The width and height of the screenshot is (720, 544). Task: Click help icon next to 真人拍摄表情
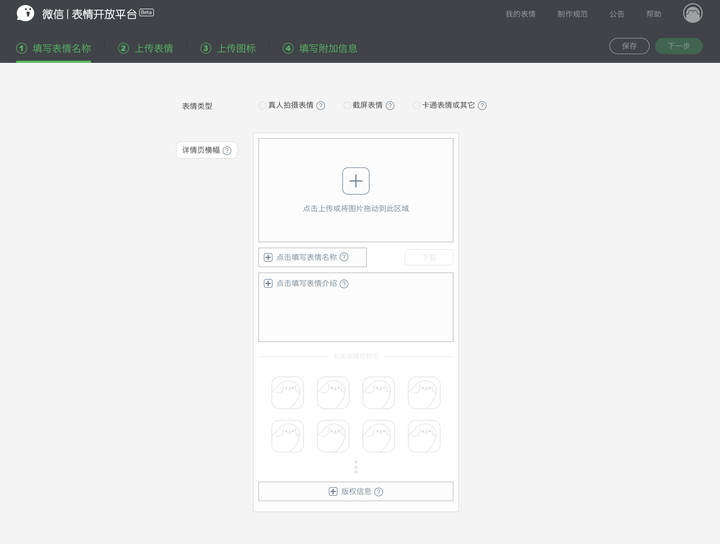[321, 106]
